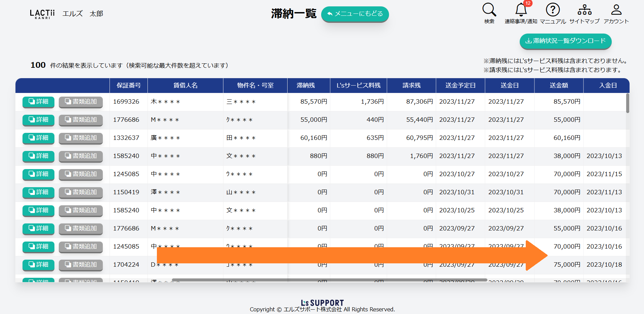The height and width of the screenshot is (314, 644).
Task: Open 詳細 for guarantee number 1699326
Action: 38,102
